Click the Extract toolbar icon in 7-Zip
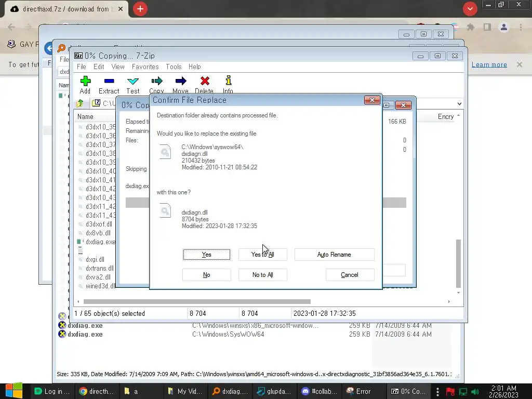Viewport: 532px width, 399px height. coord(109,81)
